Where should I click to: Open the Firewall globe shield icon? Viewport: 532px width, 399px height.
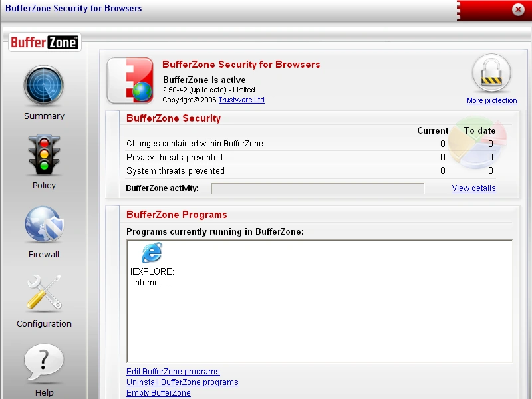click(x=44, y=224)
